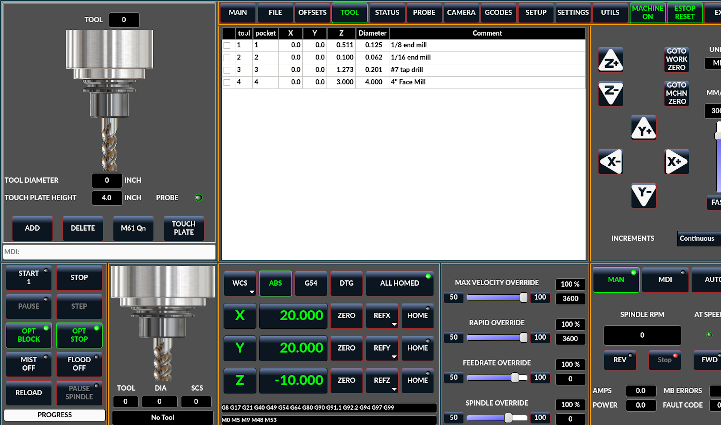Check the checkbox for tool 3 row
Screen dimensions: 721x425
(x=227, y=70)
